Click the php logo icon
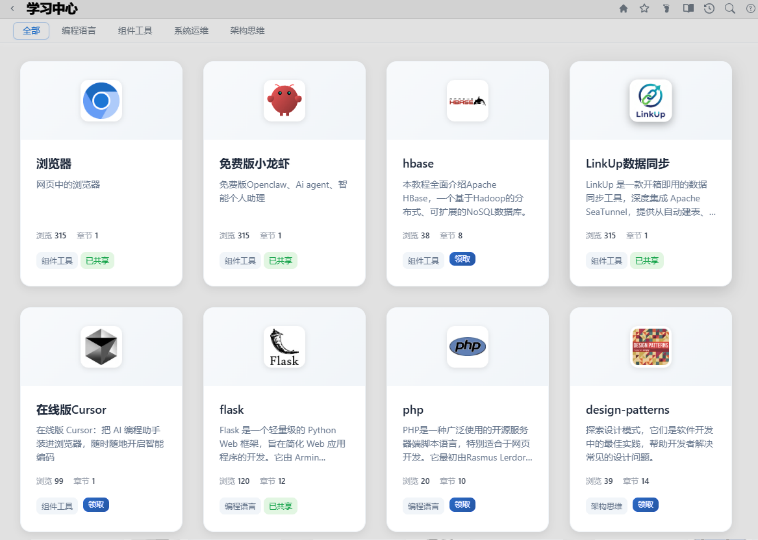758x540 pixels. [x=467, y=347]
